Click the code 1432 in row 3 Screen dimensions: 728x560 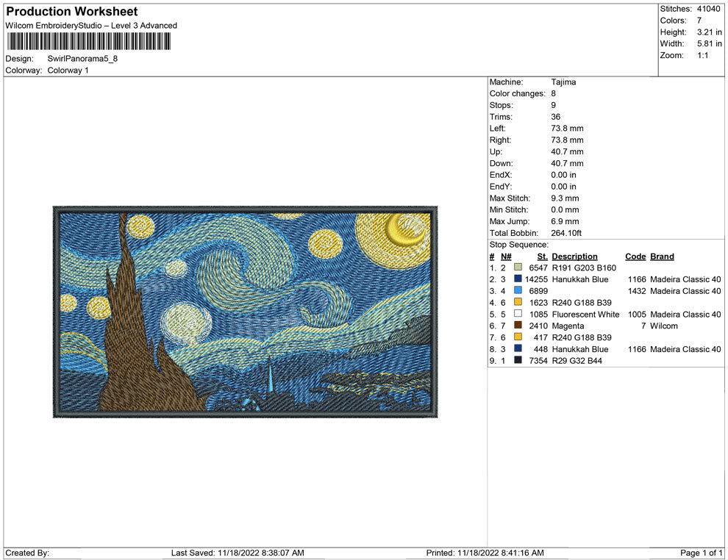pyautogui.click(x=637, y=291)
